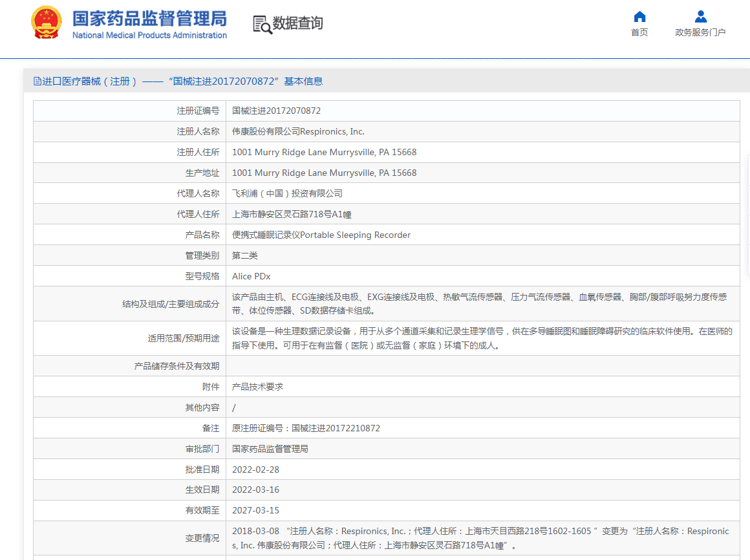750x560 pixels.
Task: Click the 注册证编号 row label
Action: [x=198, y=111]
